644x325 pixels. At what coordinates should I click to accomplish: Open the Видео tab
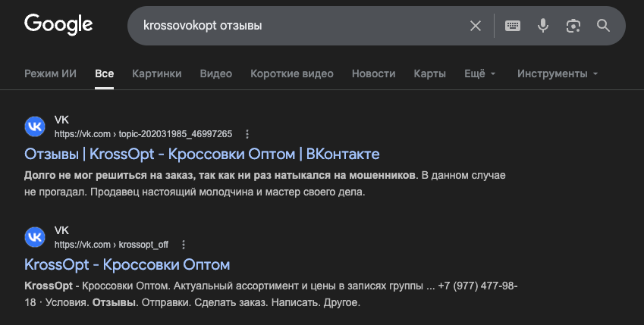coord(216,73)
